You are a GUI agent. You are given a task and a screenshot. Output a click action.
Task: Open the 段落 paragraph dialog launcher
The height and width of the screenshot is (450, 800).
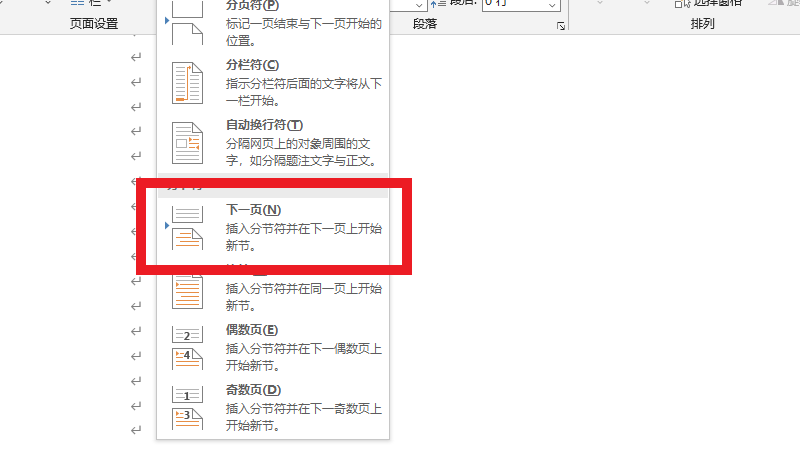tap(560, 26)
